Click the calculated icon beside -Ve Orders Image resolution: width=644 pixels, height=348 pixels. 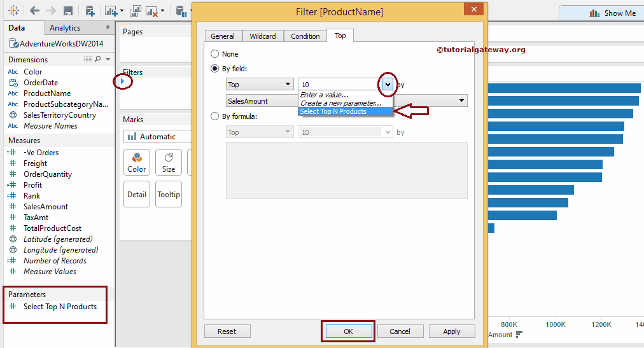pyautogui.click(x=12, y=152)
